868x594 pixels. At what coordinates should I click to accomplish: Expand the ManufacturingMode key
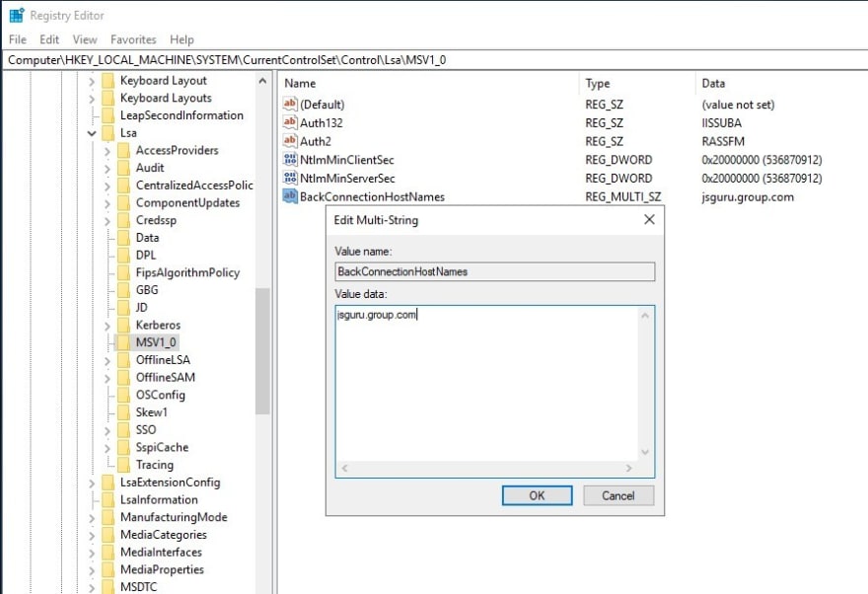(x=92, y=518)
